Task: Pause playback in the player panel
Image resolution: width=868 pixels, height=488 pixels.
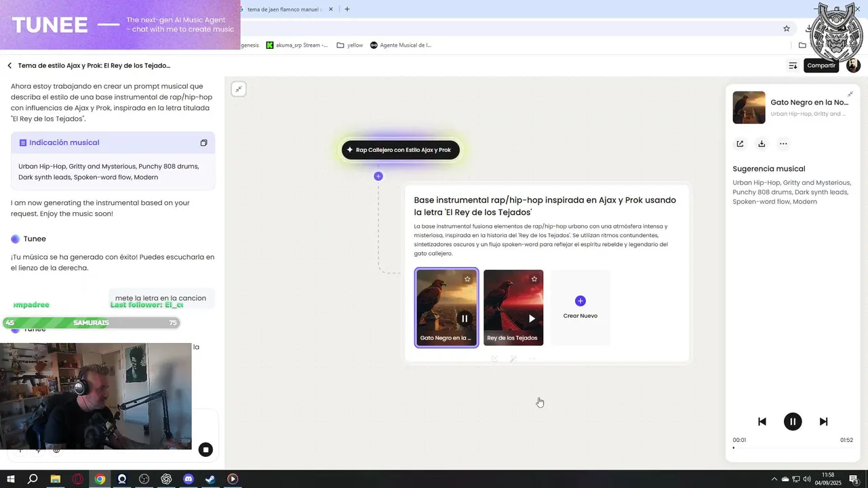Action: pos(793,422)
